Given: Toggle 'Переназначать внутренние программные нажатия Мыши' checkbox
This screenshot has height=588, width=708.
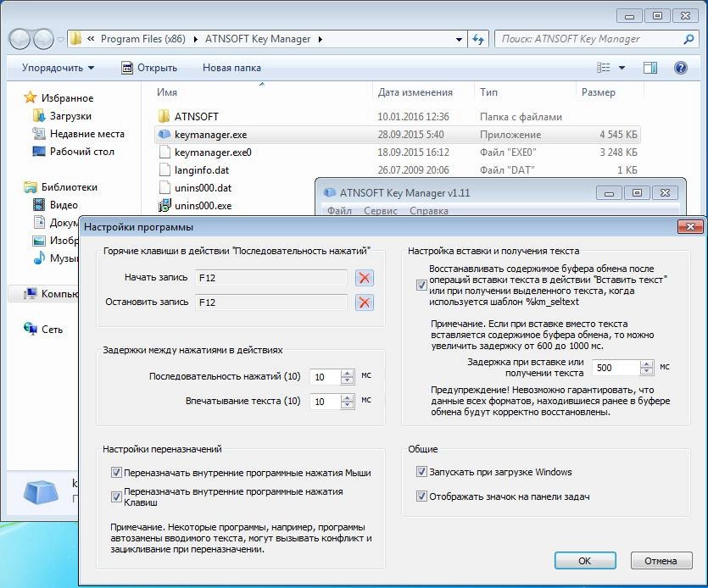Looking at the screenshot, I should click(x=116, y=473).
